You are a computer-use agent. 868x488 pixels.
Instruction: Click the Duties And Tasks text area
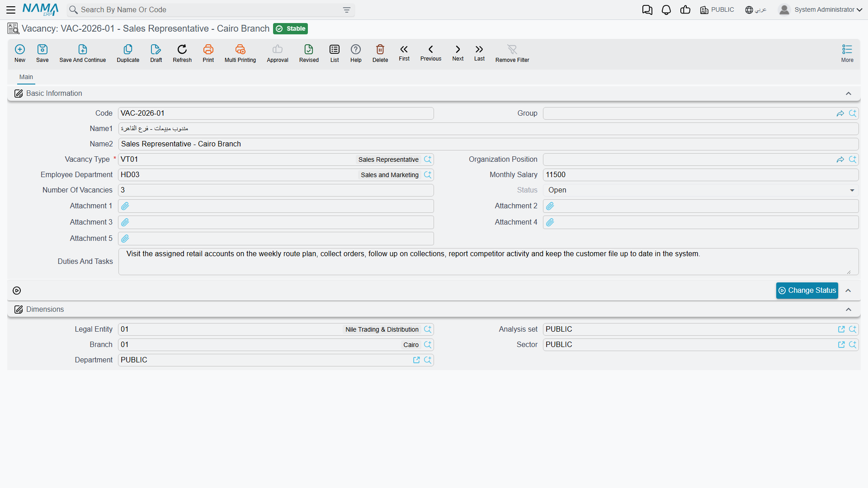click(488, 262)
